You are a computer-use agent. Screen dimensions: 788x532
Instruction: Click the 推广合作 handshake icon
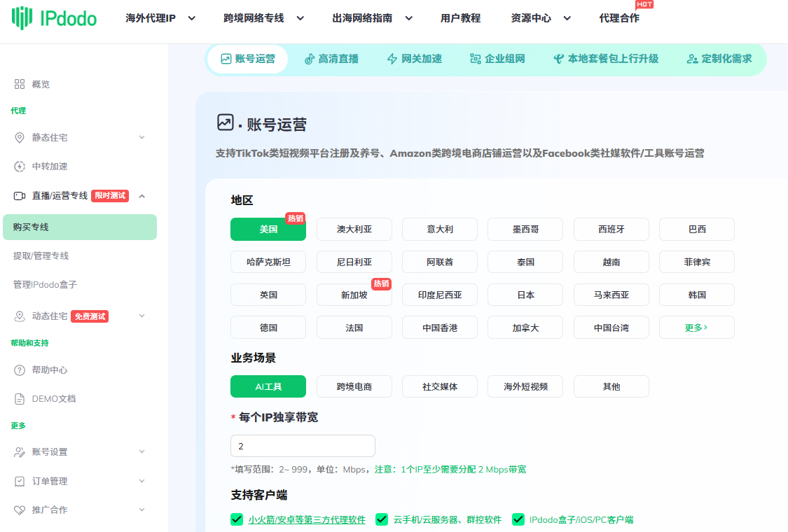tap(20, 510)
